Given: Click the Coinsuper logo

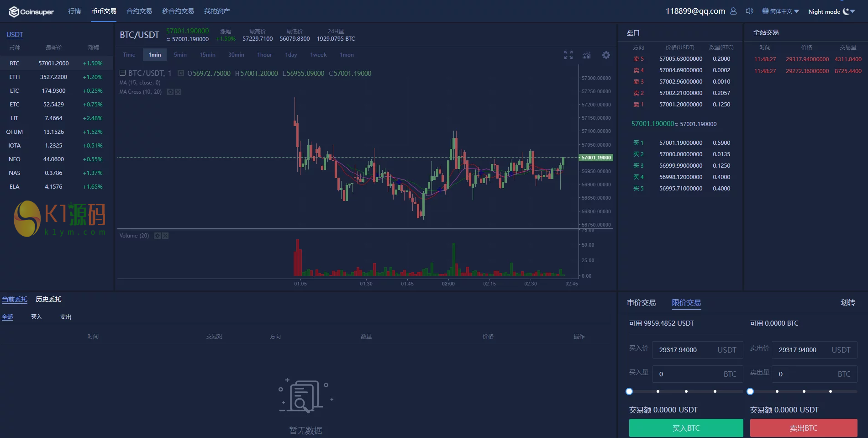Looking at the screenshot, I should (31, 12).
